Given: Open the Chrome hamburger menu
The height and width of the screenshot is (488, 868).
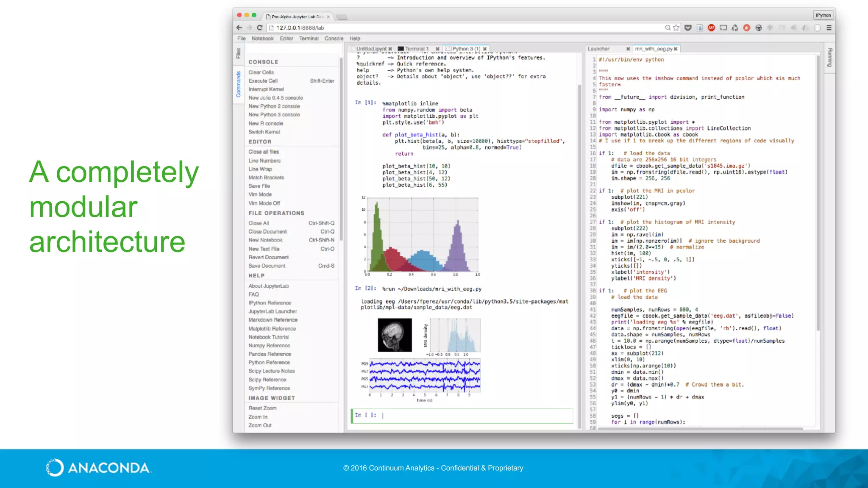Looking at the screenshot, I should pyautogui.click(x=829, y=28).
